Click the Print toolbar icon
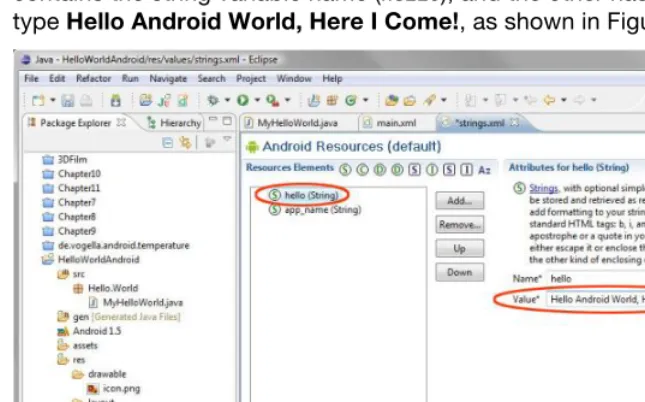 86,100
